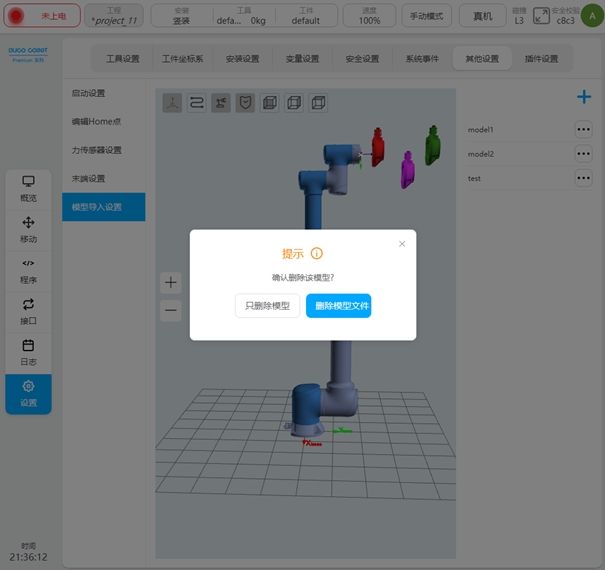Click the 删除模型文件 button in dialog
Image resolution: width=605 pixels, height=570 pixels.
pos(338,306)
